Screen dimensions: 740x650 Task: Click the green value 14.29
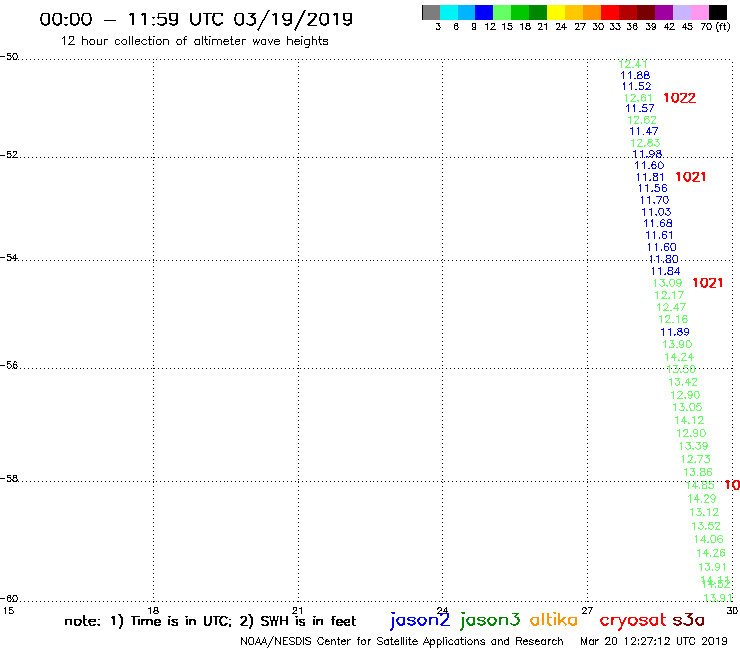(702, 499)
